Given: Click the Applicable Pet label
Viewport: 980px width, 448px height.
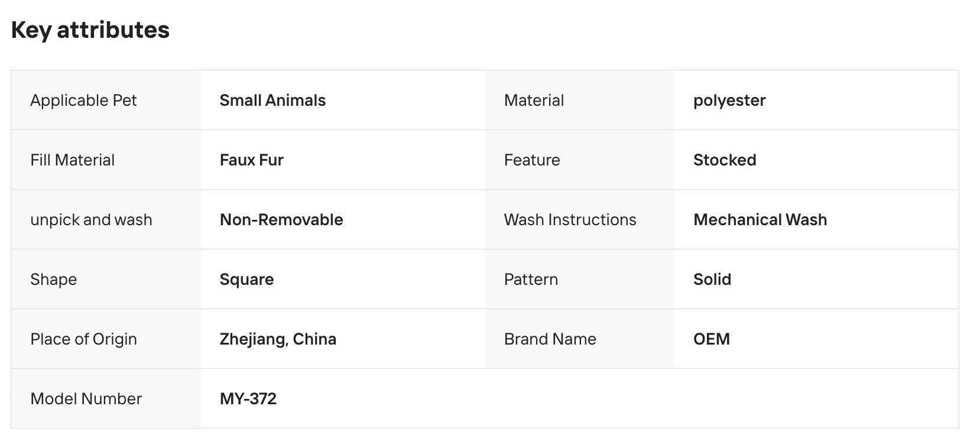Looking at the screenshot, I should pyautogui.click(x=83, y=100).
